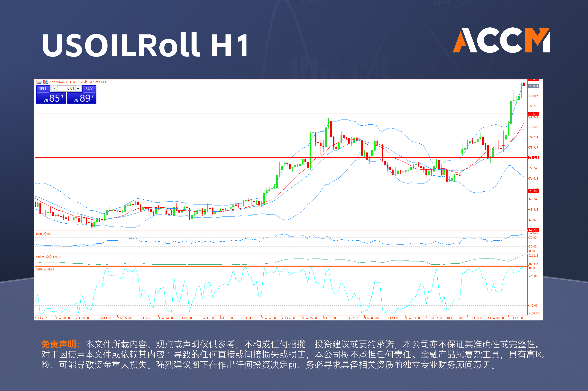Select the red level label 76.615

[x=534, y=114]
